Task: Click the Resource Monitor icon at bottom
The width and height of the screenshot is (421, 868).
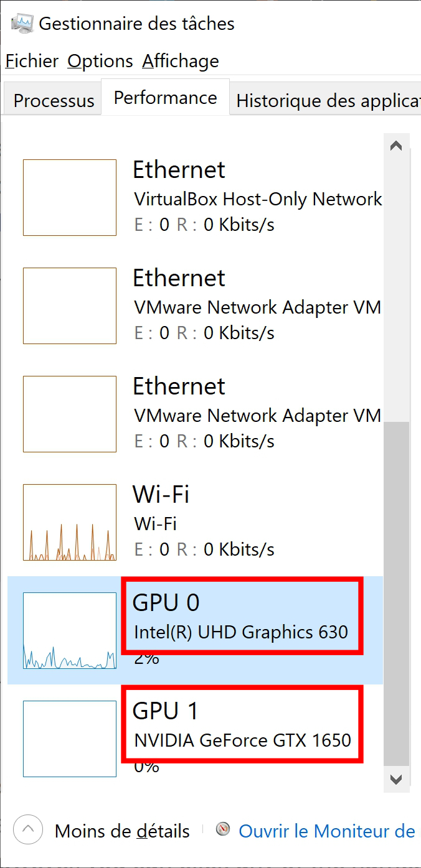Action: pyautogui.click(x=223, y=830)
